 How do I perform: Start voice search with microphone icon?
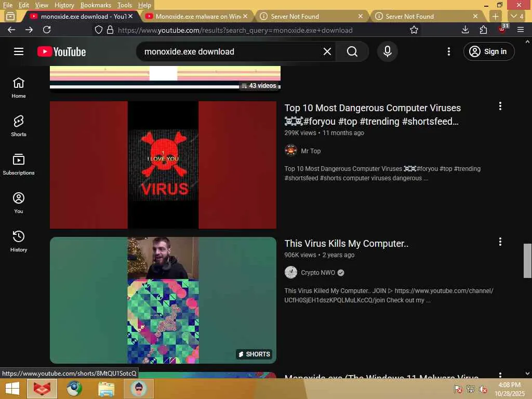(x=387, y=51)
